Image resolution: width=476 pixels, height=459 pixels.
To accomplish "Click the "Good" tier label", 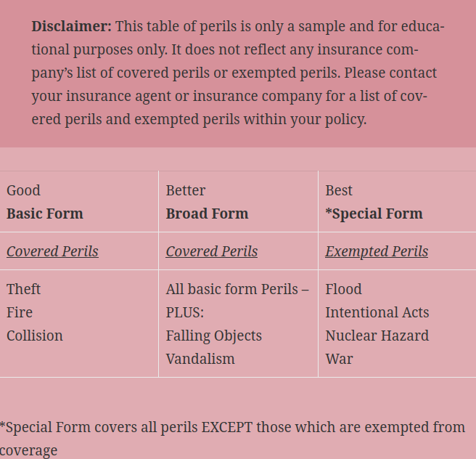I will [x=23, y=190].
